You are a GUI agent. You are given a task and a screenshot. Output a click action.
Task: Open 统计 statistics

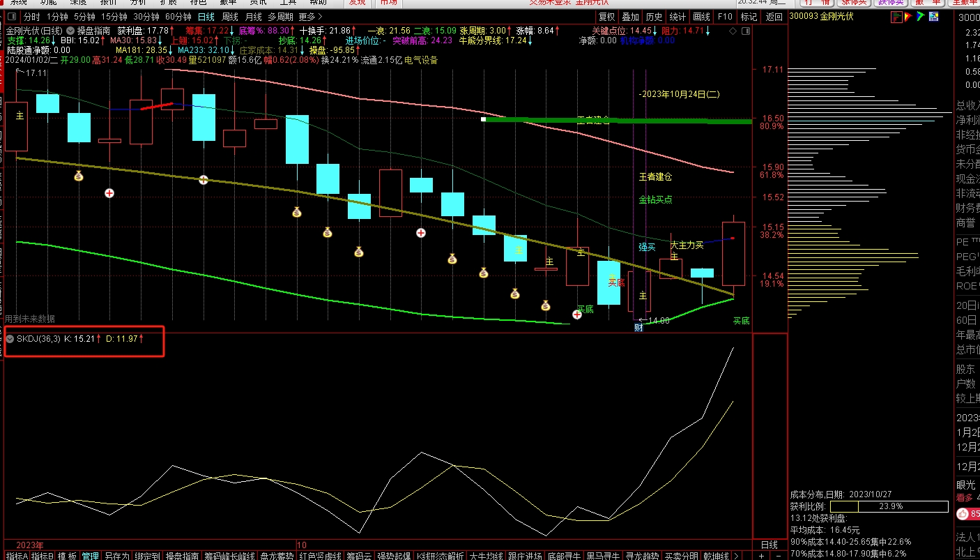[677, 17]
